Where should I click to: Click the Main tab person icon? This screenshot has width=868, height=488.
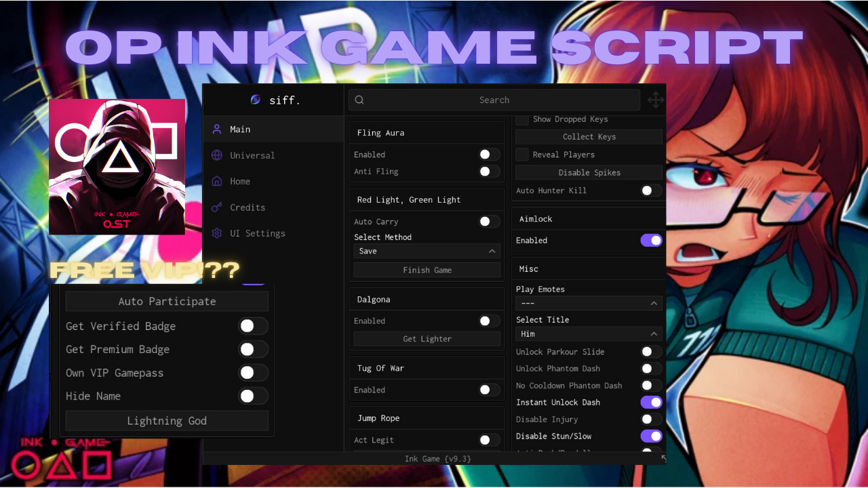coord(217,129)
